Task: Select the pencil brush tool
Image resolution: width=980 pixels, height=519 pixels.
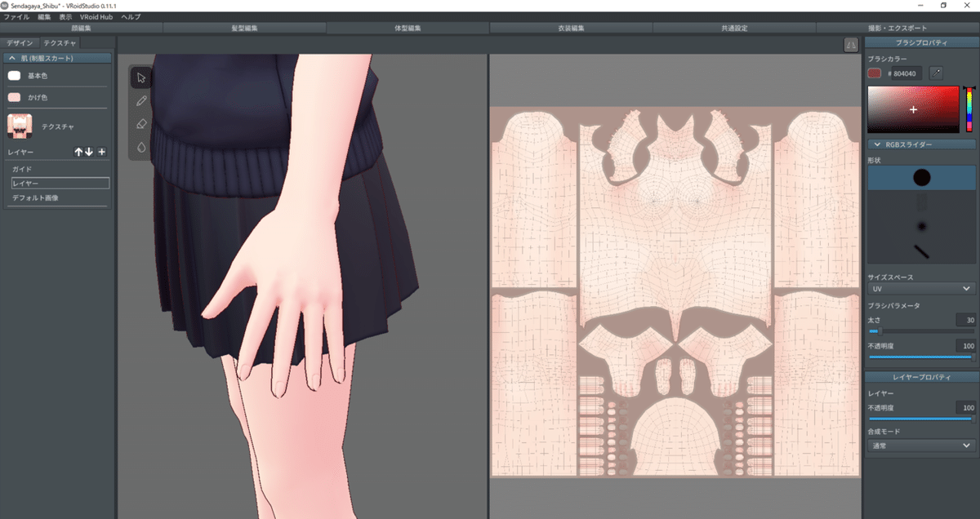Action: click(141, 101)
